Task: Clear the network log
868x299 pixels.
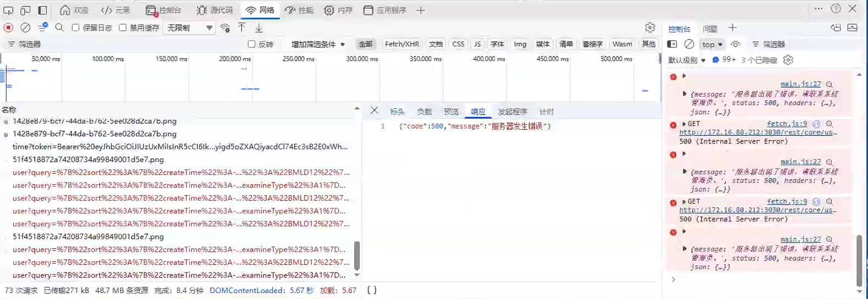Action: [x=25, y=27]
